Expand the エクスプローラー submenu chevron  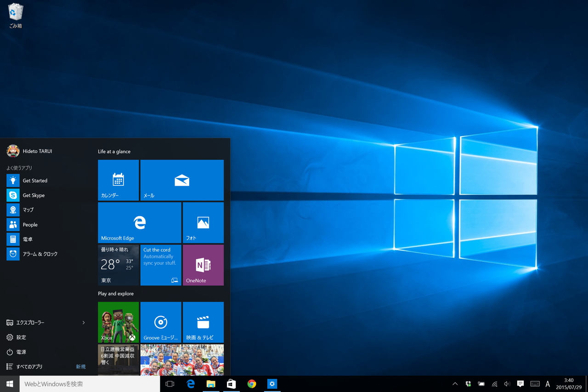pos(84,323)
